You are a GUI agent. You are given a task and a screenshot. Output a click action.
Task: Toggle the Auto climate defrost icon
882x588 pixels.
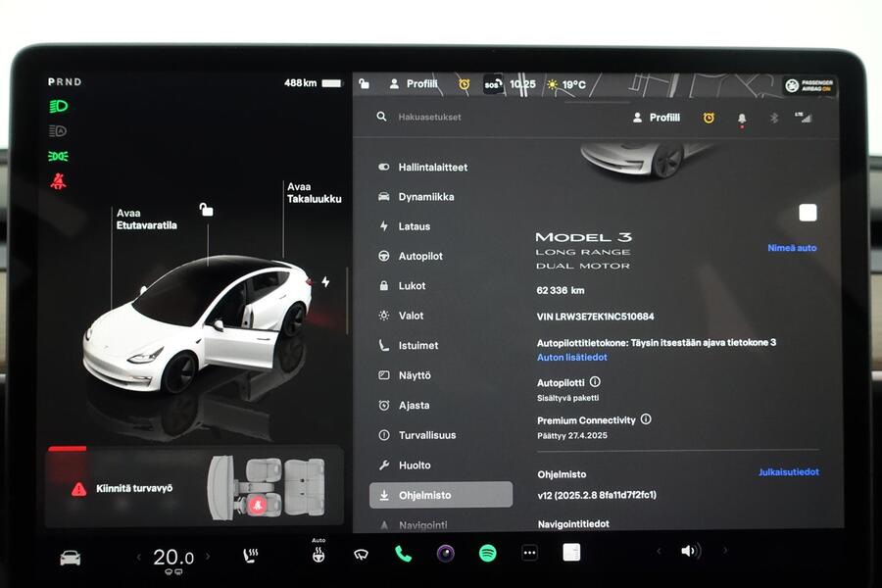point(318,553)
